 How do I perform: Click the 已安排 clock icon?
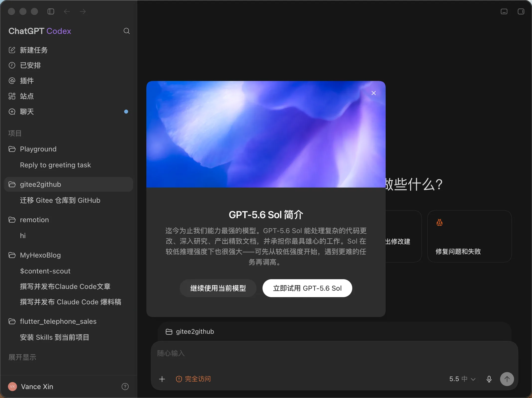coord(12,65)
